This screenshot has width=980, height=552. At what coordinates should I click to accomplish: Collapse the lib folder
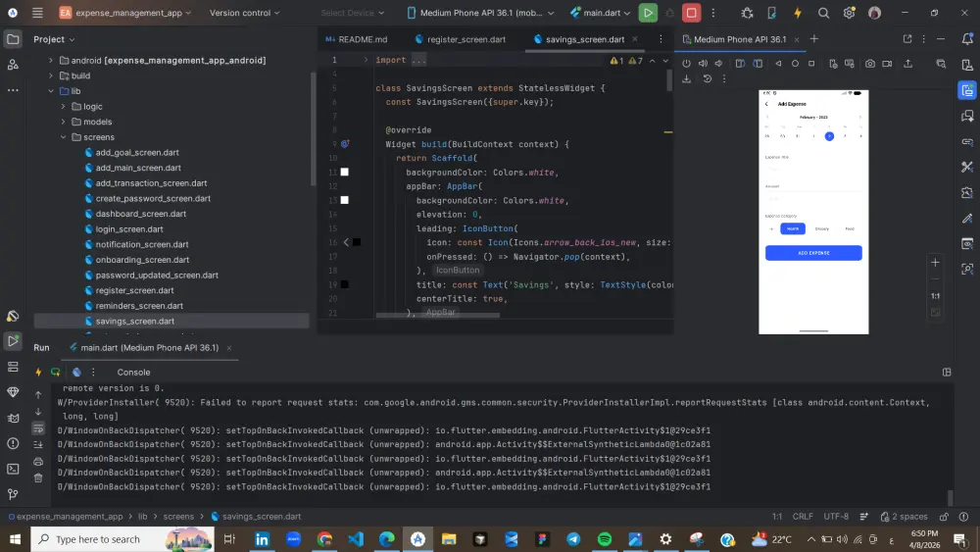51,90
